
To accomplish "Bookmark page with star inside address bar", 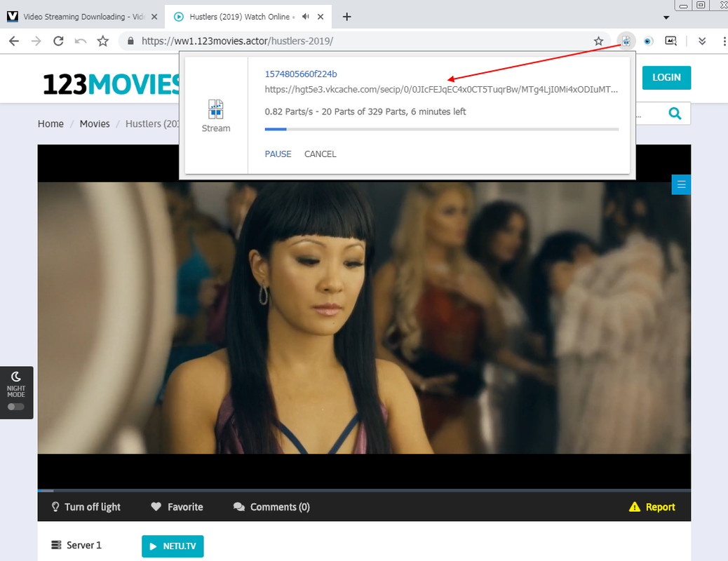I will click(x=598, y=41).
